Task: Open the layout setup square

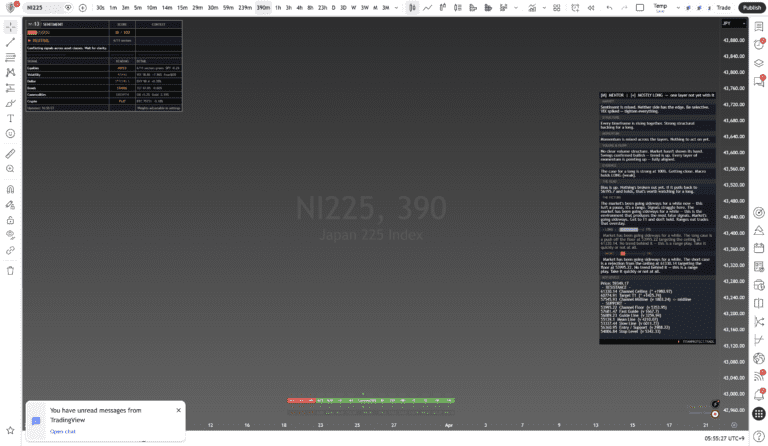Action: 640,8
